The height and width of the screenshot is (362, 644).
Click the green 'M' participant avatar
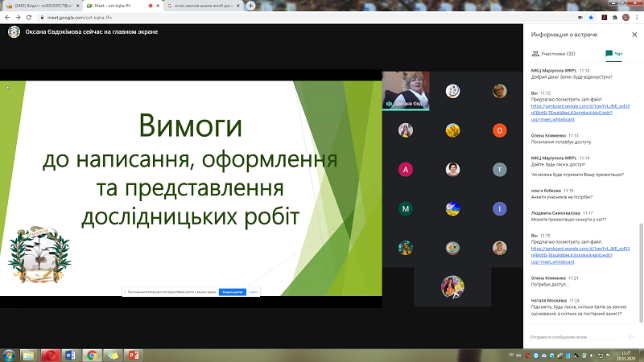coord(407,208)
